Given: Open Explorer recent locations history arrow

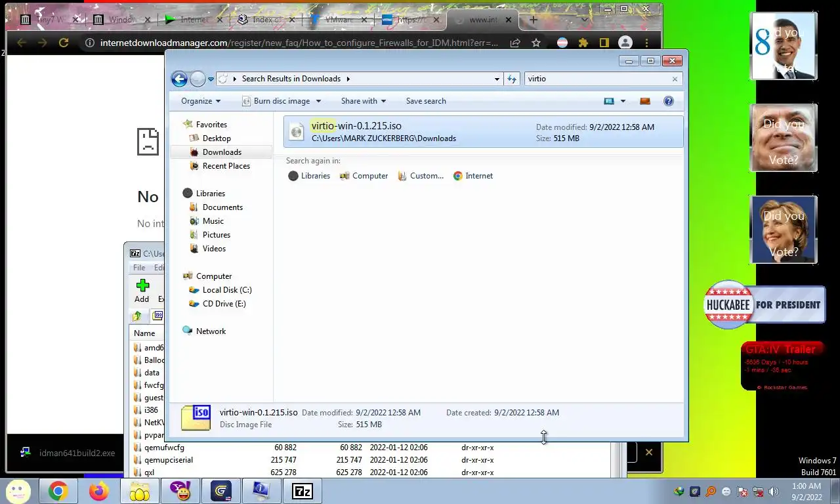Looking at the screenshot, I should [x=211, y=79].
